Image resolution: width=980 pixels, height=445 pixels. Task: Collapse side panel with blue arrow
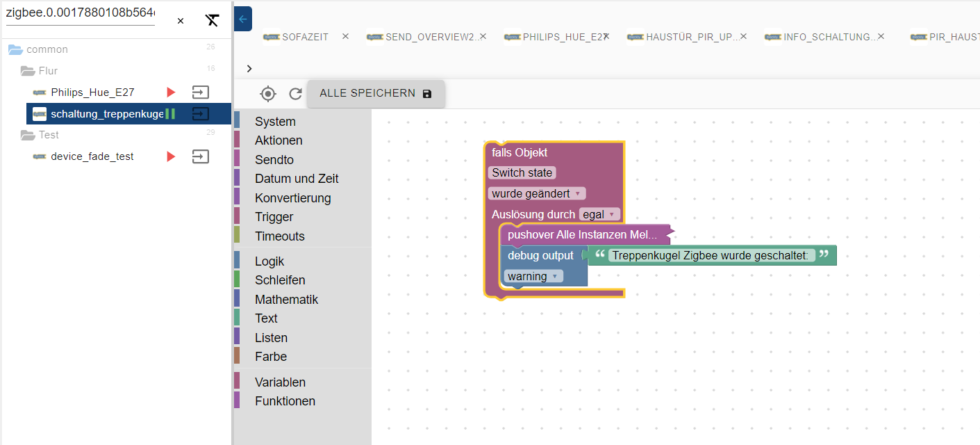[243, 19]
